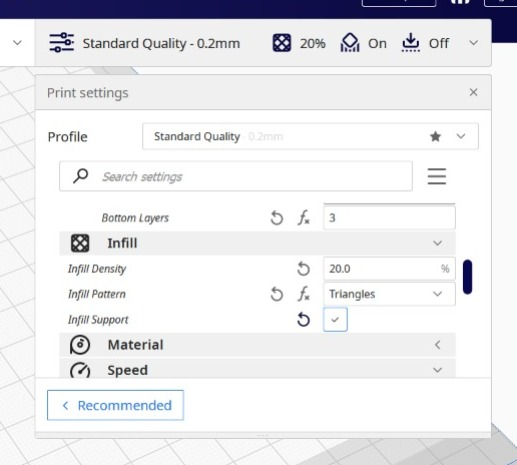The image size is (517, 465).
Task: Click the Print settings title text
Action: click(x=88, y=93)
